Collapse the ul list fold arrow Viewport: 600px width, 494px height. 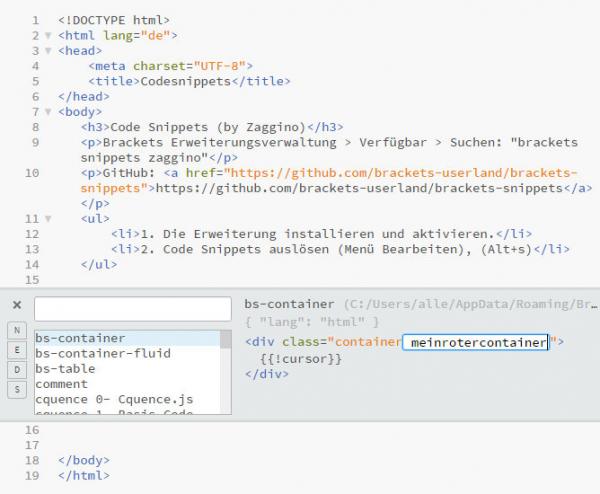pyautogui.click(x=48, y=219)
